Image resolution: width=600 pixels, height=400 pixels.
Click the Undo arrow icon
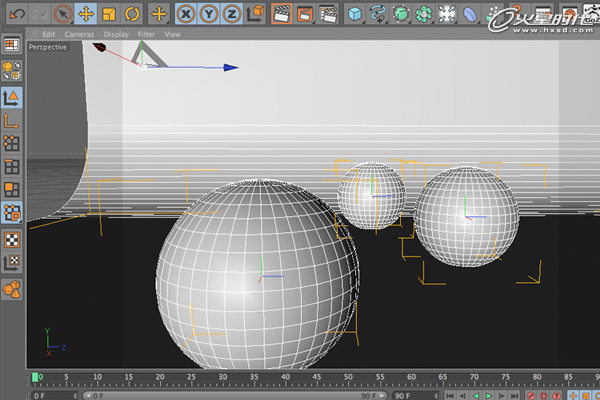click(14, 14)
